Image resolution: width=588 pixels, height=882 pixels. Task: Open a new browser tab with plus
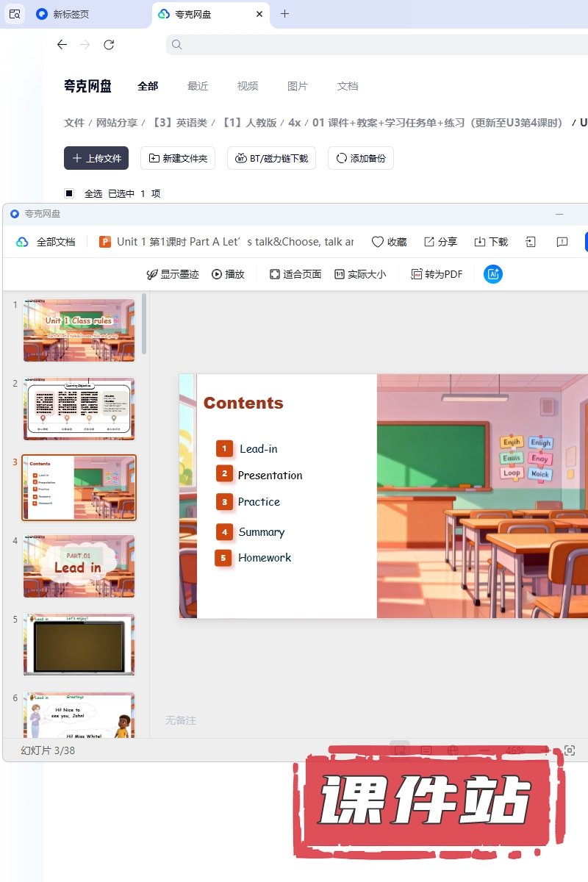tap(285, 14)
